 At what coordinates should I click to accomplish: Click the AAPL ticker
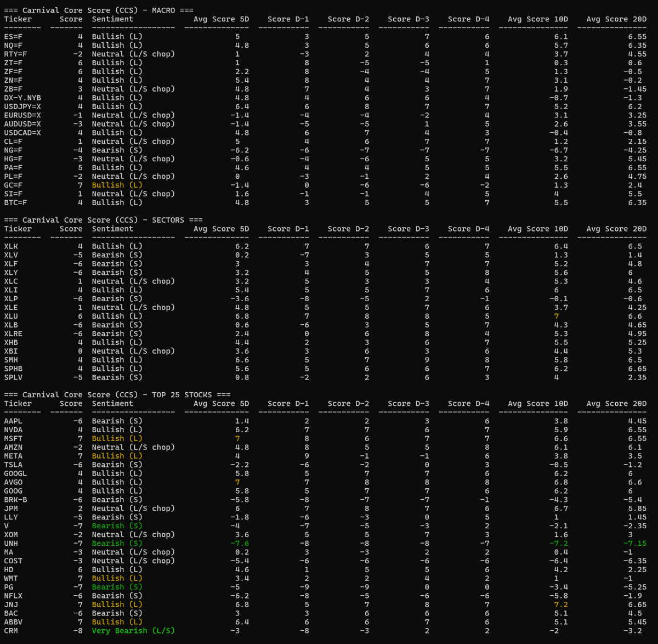13,421
